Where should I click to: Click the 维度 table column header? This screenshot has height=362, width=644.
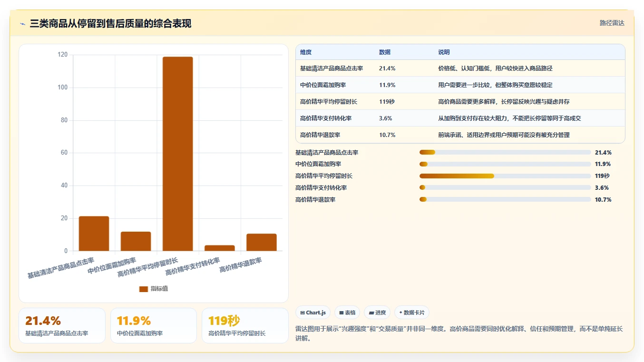[306, 52]
